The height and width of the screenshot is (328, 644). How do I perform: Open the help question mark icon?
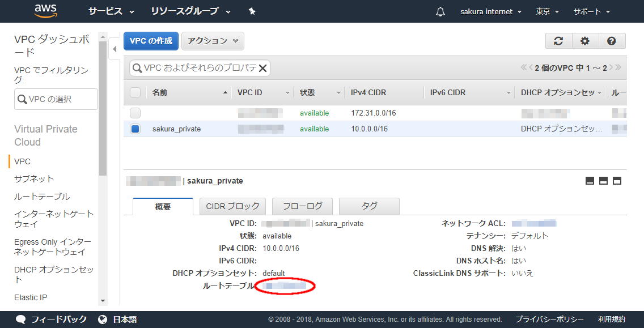click(x=612, y=41)
